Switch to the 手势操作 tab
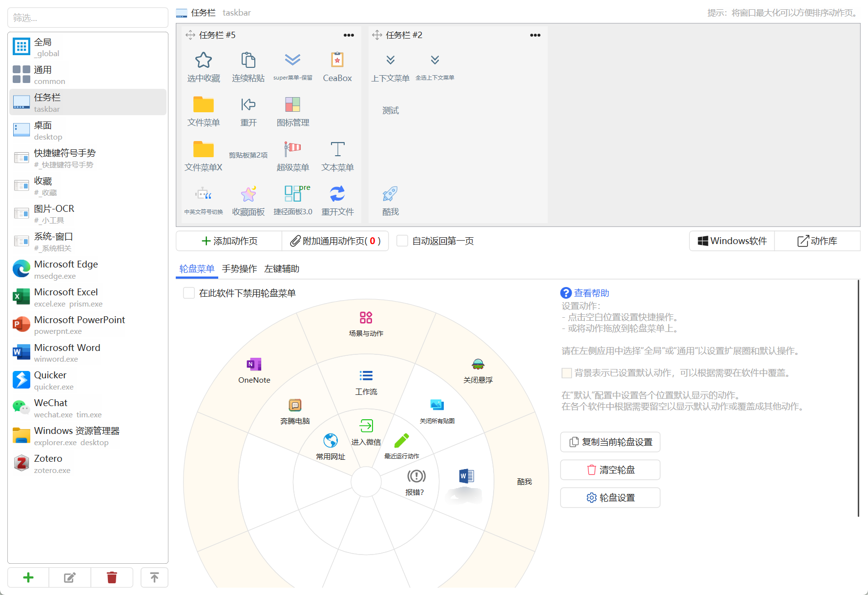 (x=239, y=269)
